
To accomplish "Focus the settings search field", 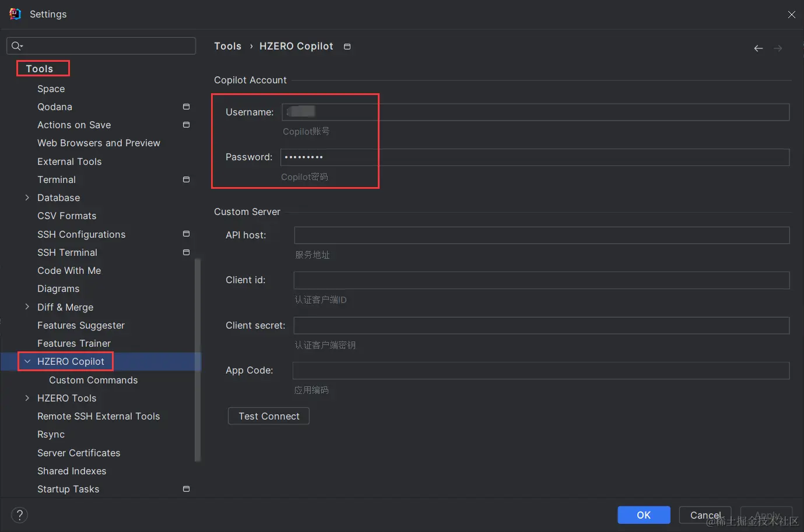I will click(101, 46).
